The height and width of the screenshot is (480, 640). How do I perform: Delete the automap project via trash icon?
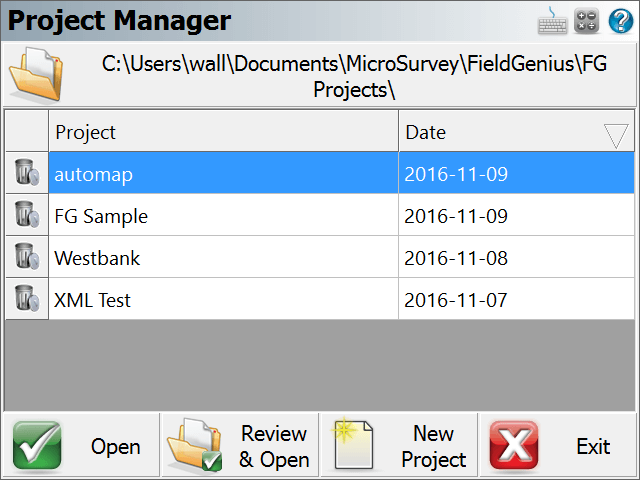click(x=27, y=173)
